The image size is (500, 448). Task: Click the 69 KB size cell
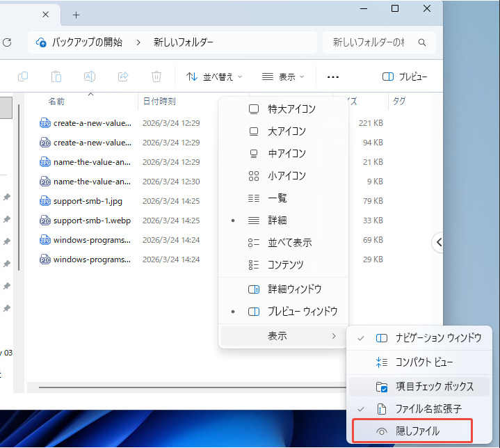[x=373, y=240]
